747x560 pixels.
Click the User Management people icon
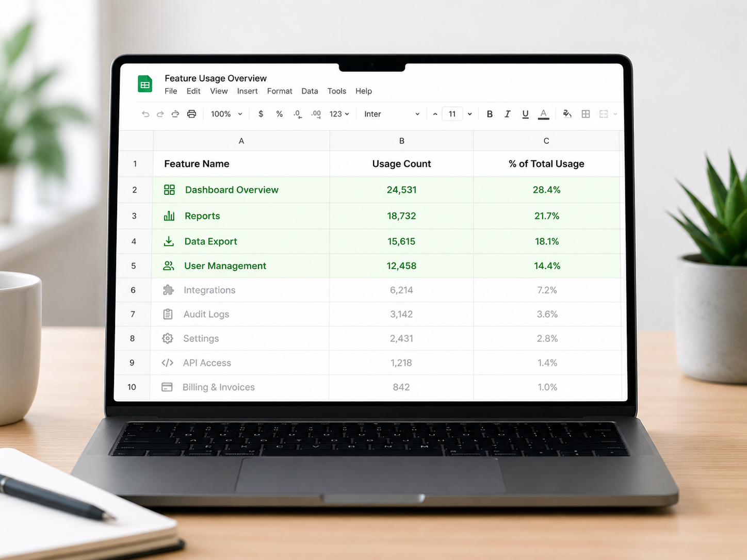coord(169,266)
